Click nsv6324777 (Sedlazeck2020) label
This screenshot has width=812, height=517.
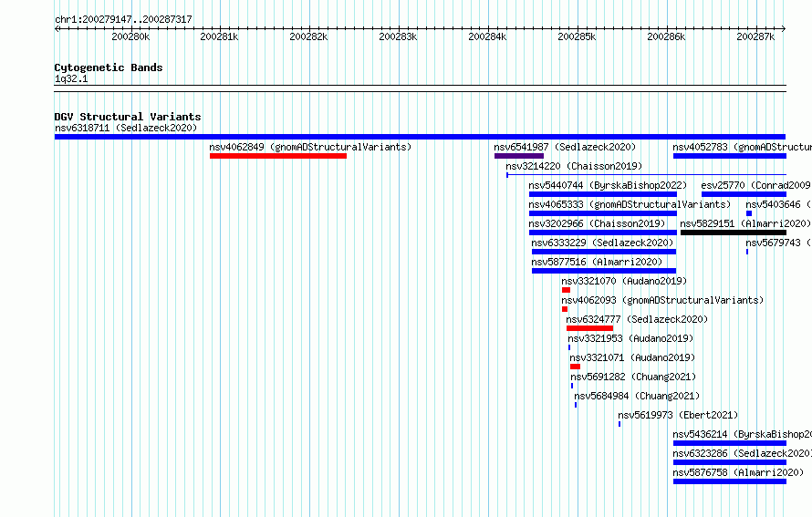click(x=637, y=319)
